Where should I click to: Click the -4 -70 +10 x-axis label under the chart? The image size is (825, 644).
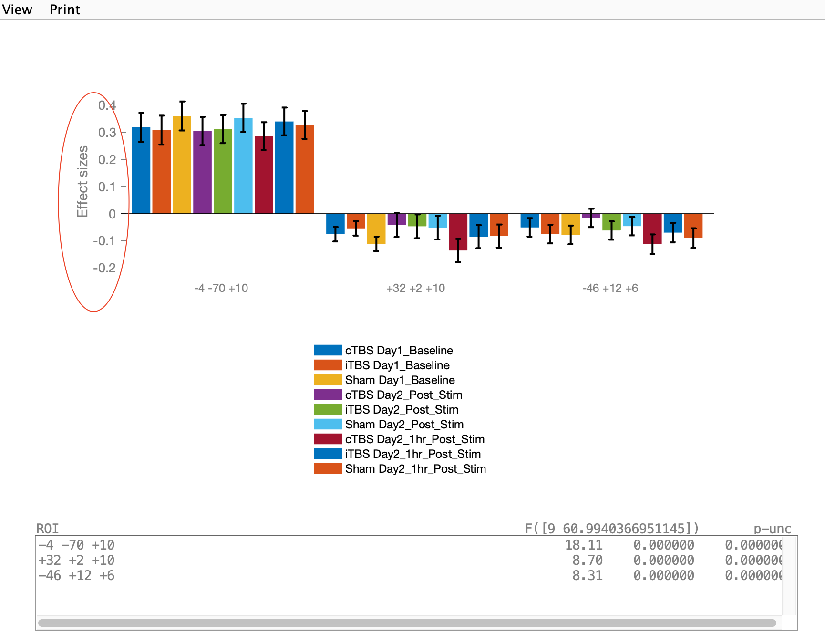click(221, 288)
